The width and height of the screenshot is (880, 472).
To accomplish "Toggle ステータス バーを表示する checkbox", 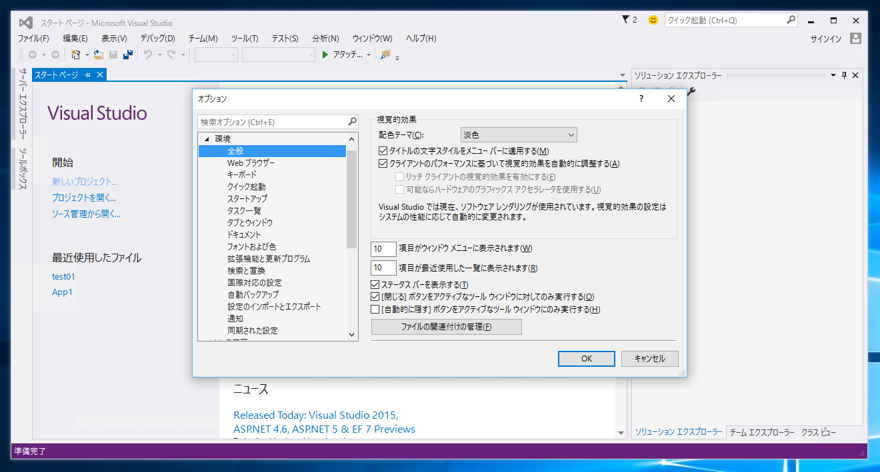I will coord(375,285).
